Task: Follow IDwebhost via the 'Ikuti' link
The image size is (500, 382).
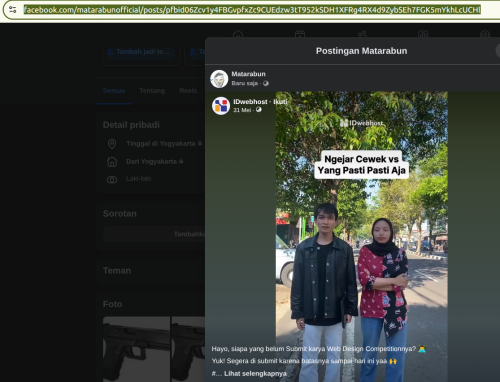Action: pyautogui.click(x=280, y=102)
